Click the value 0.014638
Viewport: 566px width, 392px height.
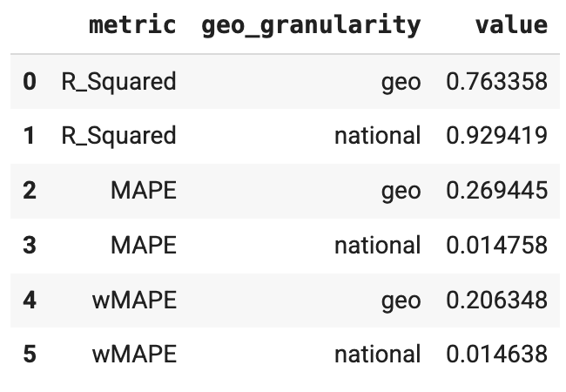pyautogui.click(x=496, y=355)
